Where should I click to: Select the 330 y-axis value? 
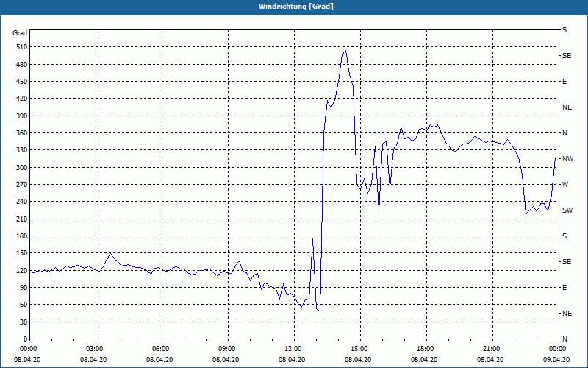[22, 150]
